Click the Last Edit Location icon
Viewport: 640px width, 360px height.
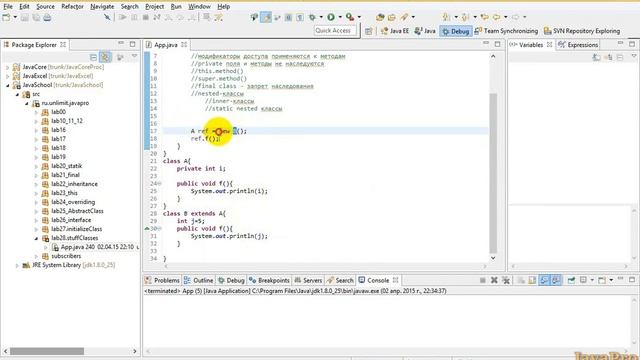pyautogui.click(x=484, y=17)
